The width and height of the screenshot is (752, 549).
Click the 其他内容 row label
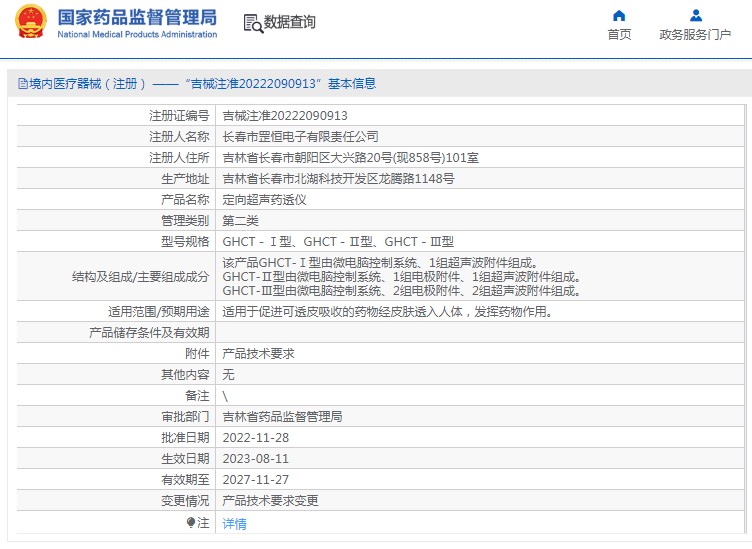pyautogui.click(x=185, y=374)
